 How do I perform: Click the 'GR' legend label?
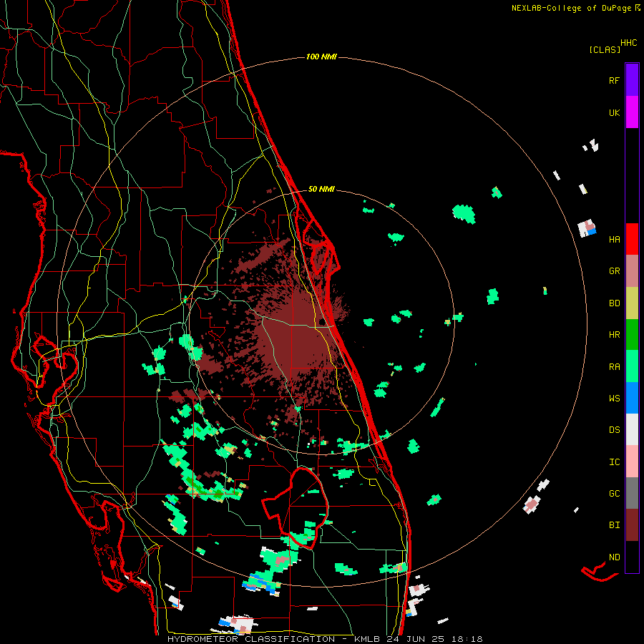(x=614, y=271)
